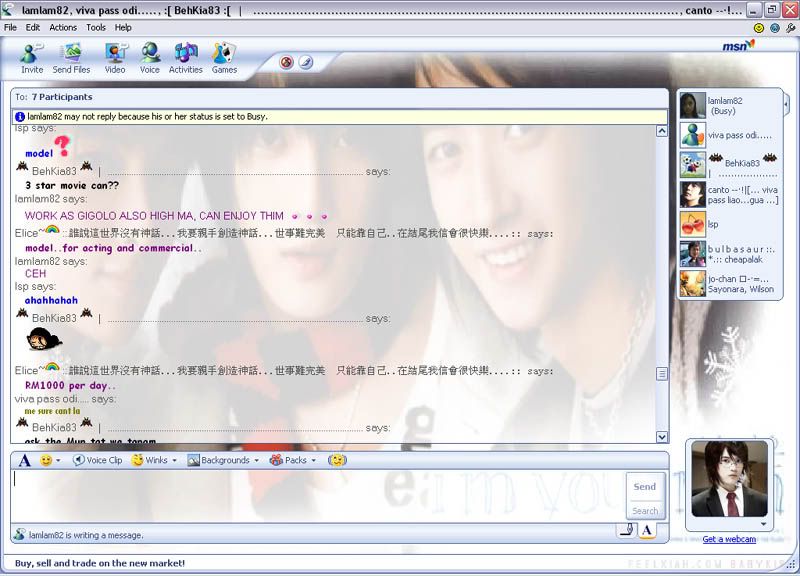
Task: Click your own display picture
Action: [729, 480]
